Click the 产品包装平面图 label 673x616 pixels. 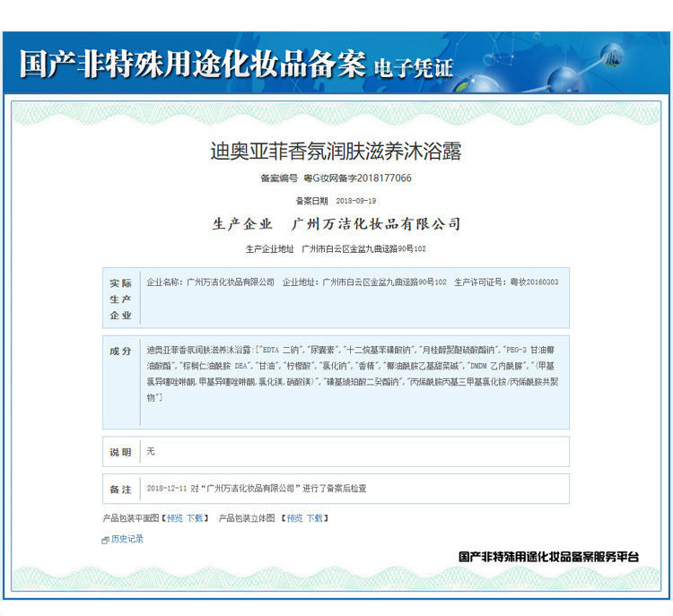(131, 518)
